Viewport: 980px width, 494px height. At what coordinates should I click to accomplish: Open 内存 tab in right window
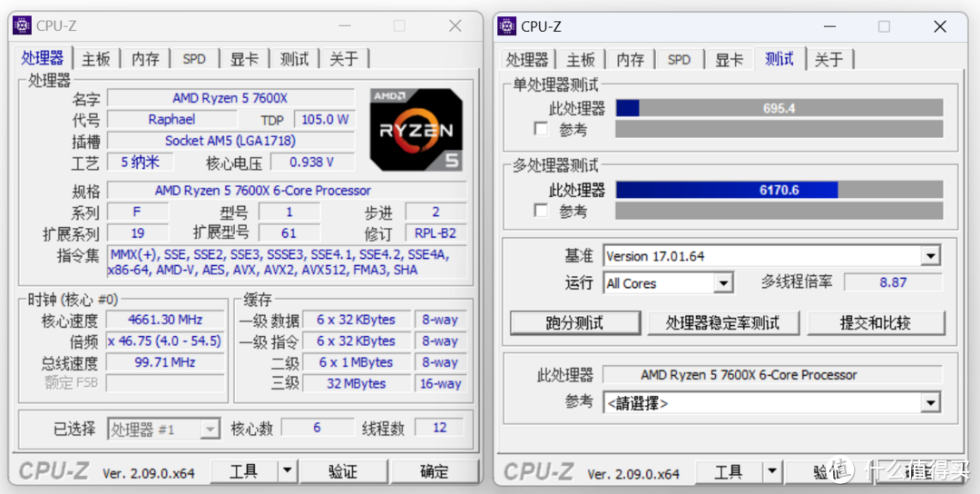[630, 59]
